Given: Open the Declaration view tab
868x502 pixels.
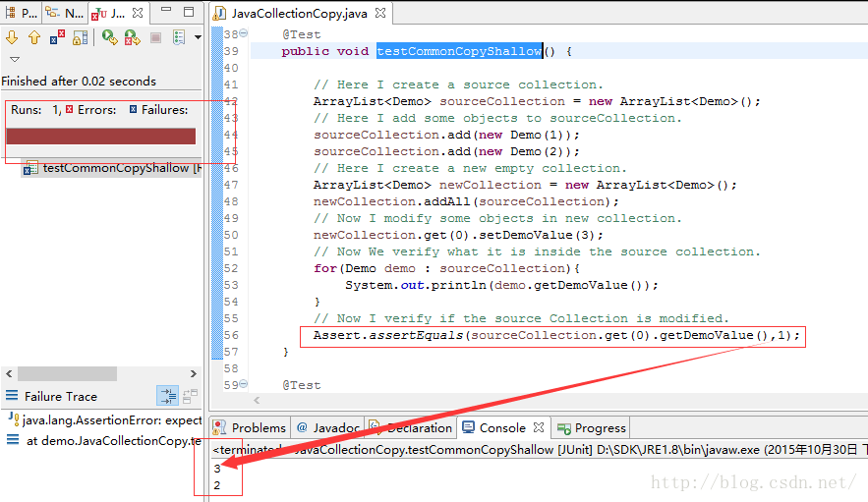Looking at the screenshot, I should pos(411,428).
